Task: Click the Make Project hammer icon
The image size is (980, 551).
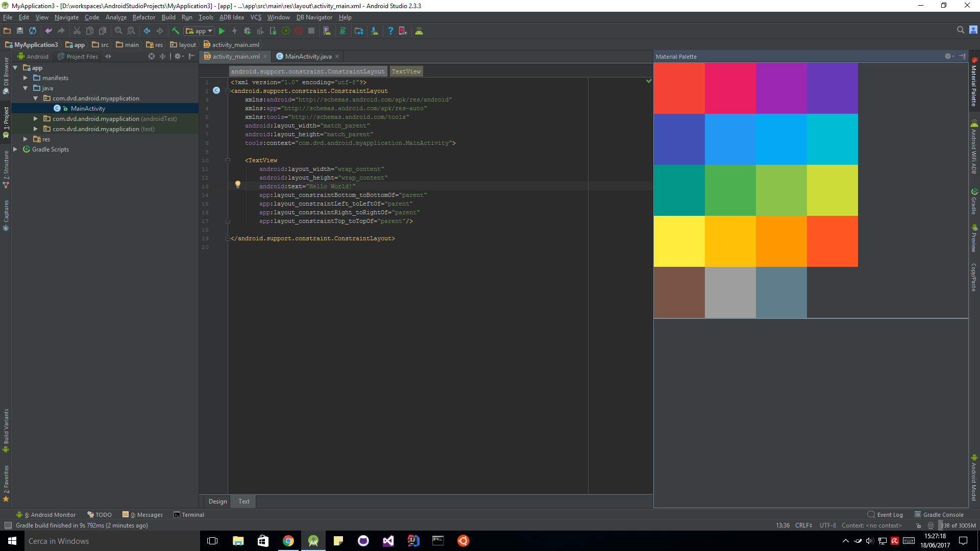Action: tap(176, 31)
